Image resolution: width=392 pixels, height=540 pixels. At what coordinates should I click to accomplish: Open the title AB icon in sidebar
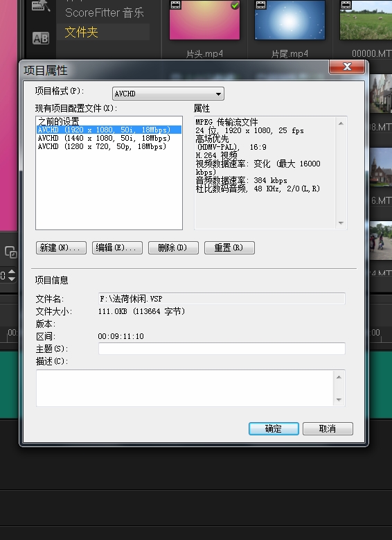coord(41,38)
